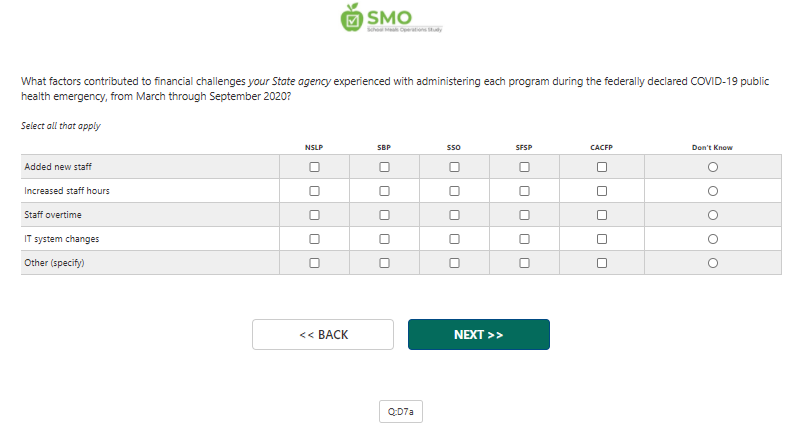Check CACFP for Added new staff
Viewport: 796px width, 438px height.
[602, 167]
